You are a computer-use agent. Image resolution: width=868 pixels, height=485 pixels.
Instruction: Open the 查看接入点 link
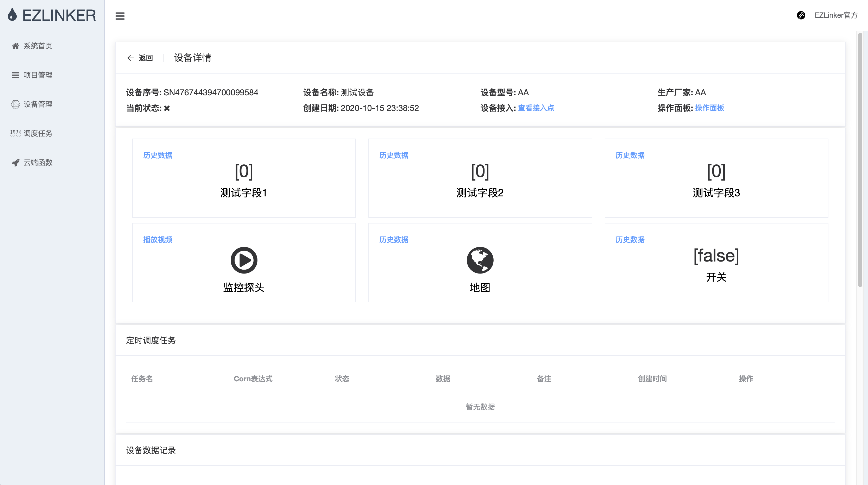[536, 108]
